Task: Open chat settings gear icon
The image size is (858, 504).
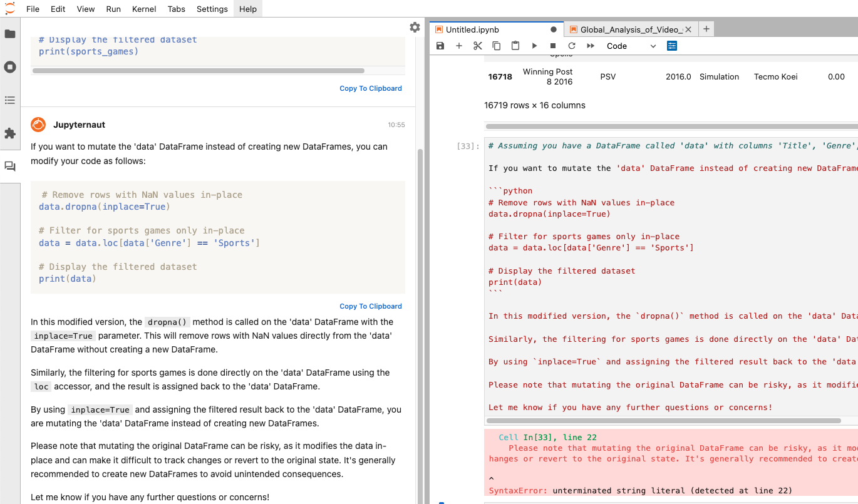Action: (415, 27)
